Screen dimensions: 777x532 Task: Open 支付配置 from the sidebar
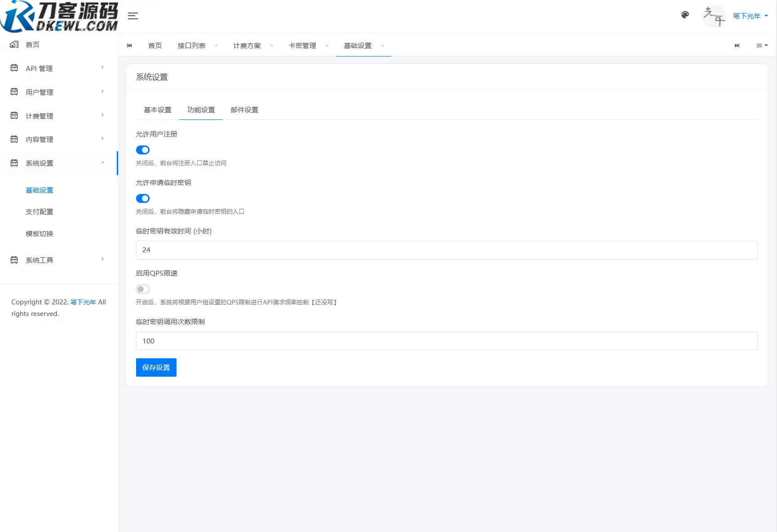pyautogui.click(x=40, y=211)
